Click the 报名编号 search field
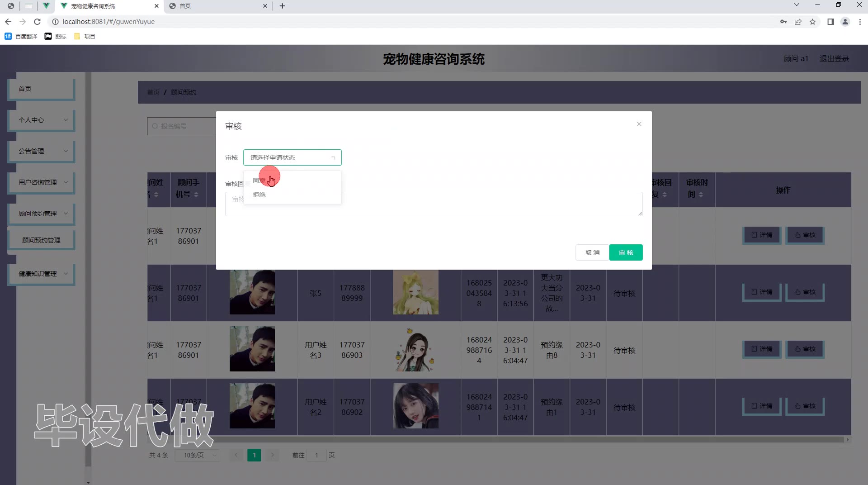 (182, 126)
